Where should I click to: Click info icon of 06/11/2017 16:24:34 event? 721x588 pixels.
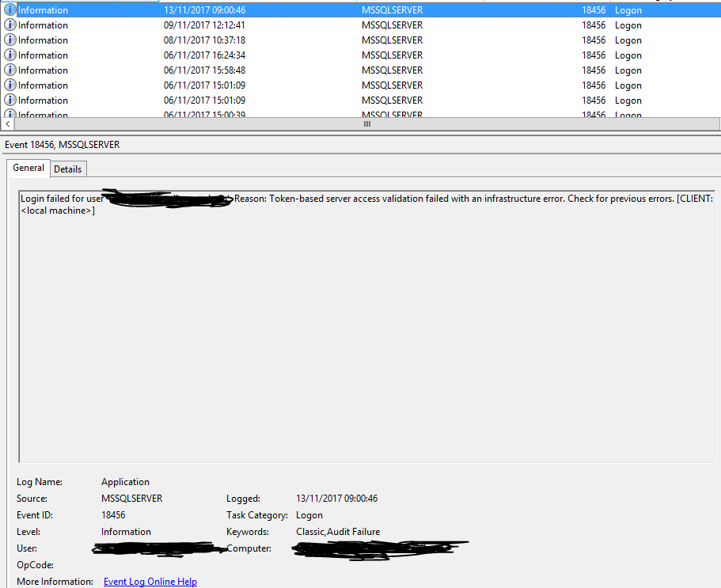(x=9, y=55)
